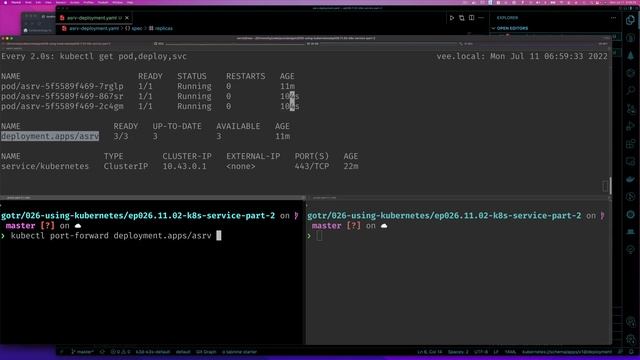This screenshot has width=640, height=360.
Task: Click the vee.local timestamp in the watch header
Action: pyautogui.click(x=522, y=56)
